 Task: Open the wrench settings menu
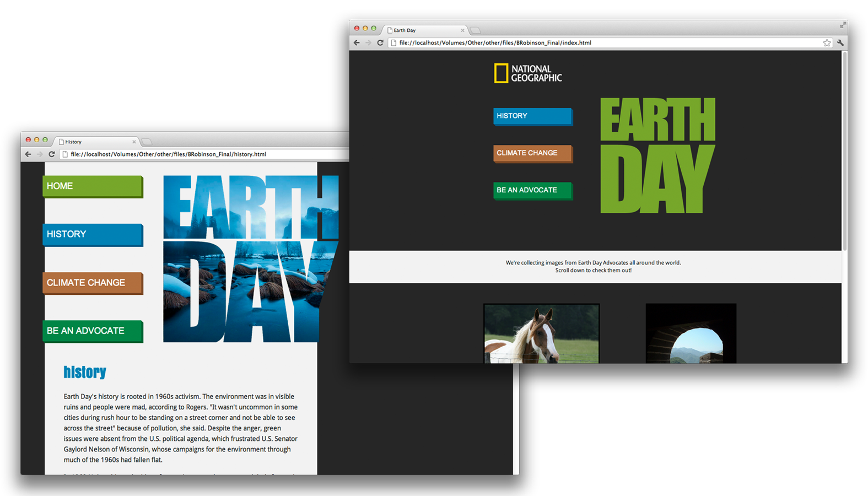click(x=840, y=43)
